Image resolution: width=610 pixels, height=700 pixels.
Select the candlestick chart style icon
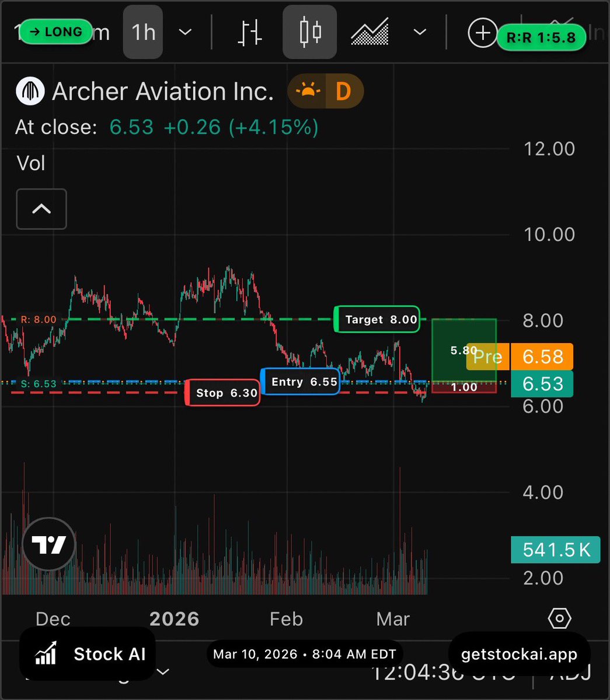tap(309, 32)
